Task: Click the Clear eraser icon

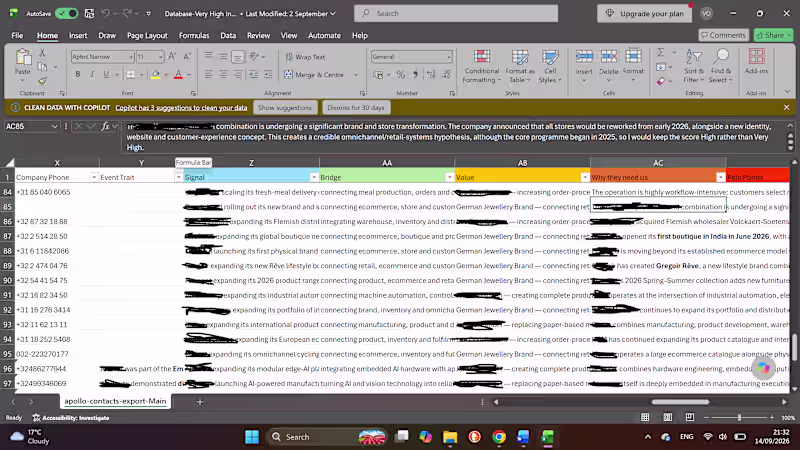Action: point(661,81)
